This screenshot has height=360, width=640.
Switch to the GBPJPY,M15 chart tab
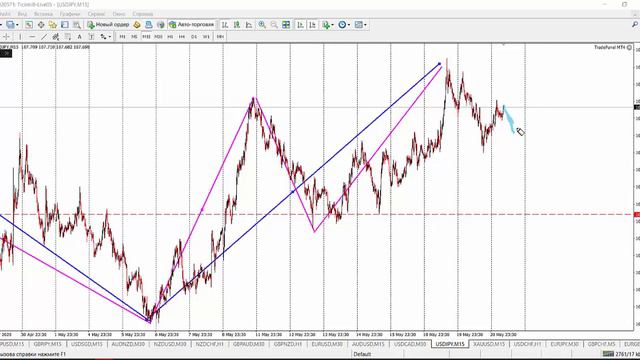coord(47,344)
